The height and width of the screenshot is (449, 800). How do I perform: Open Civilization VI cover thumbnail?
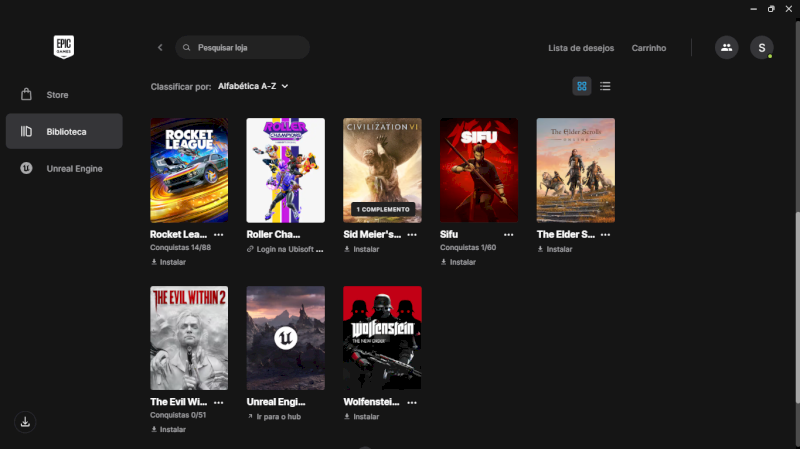point(383,170)
